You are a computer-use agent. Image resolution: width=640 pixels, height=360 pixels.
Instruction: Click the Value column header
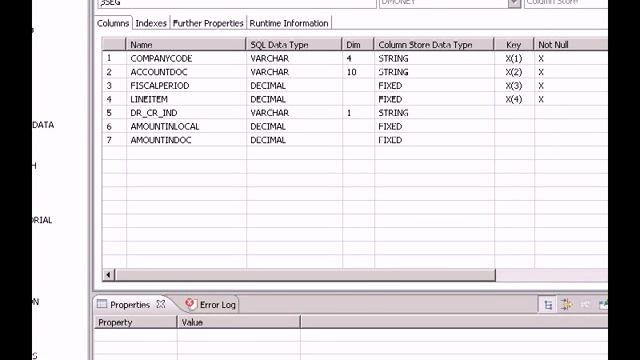click(x=239, y=322)
